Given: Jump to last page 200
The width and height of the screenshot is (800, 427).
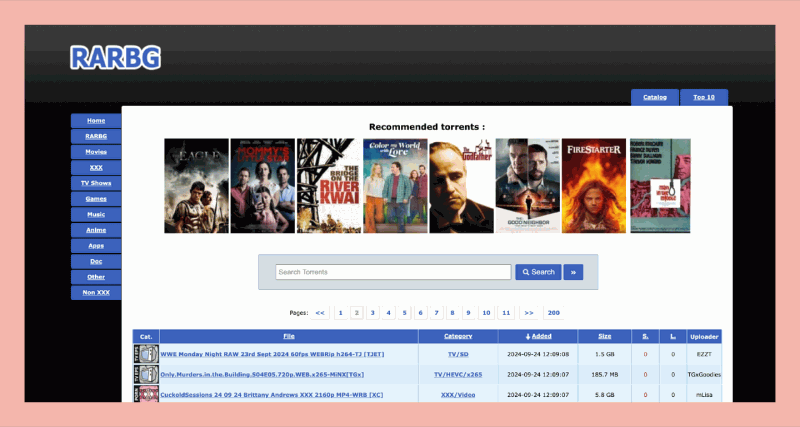Looking at the screenshot, I should [x=554, y=313].
